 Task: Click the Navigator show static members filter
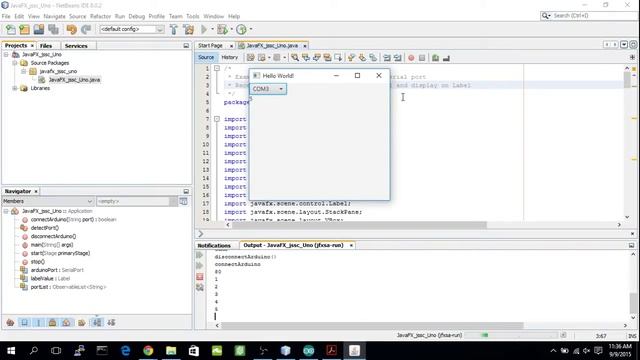[39, 323]
